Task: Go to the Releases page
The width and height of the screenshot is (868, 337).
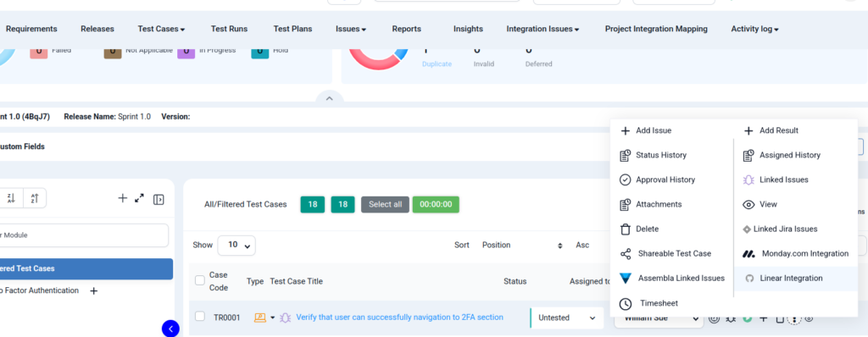Action: [97, 29]
